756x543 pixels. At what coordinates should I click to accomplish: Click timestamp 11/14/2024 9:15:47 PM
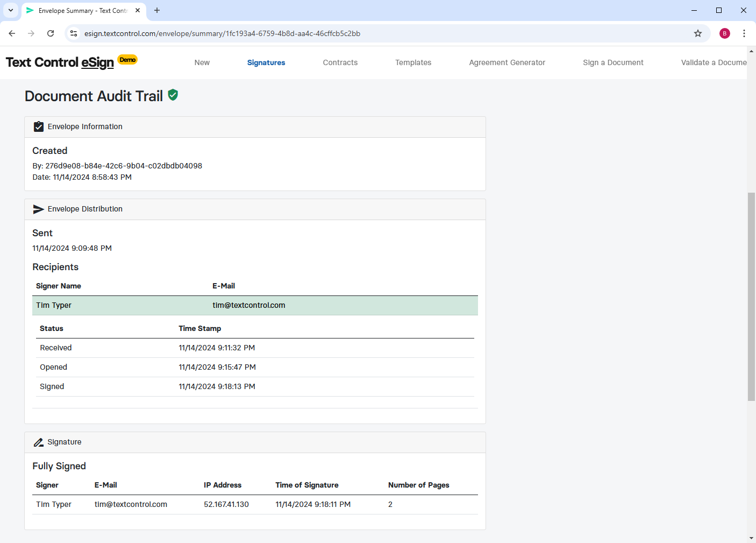click(217, 367)
